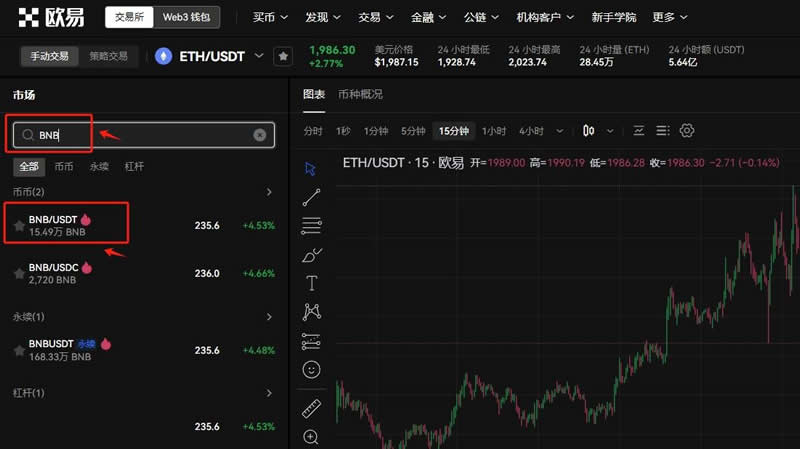Open chart settings gear icon
This screenshot has height=449, width=800.
coord(687,131)
